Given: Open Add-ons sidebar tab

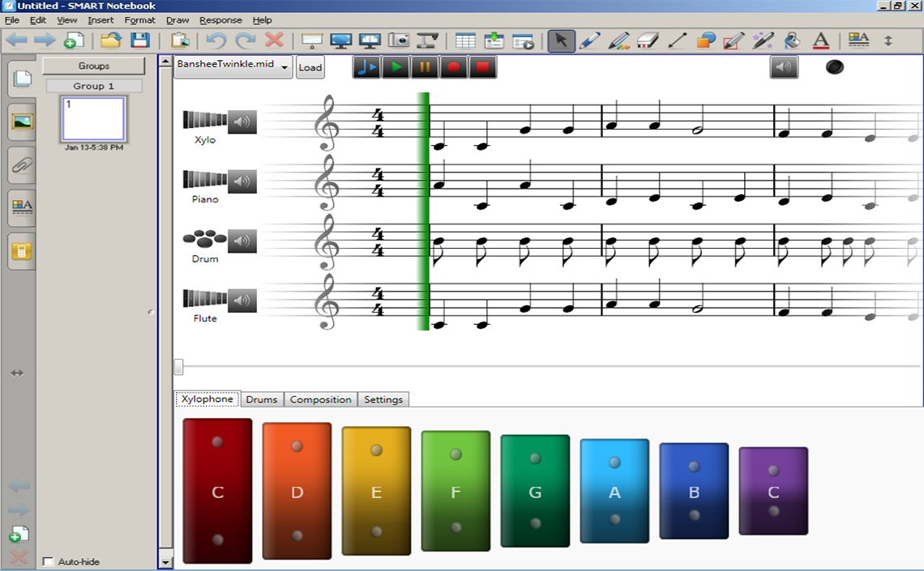Looking at the screenshot, I should point(23,251).
